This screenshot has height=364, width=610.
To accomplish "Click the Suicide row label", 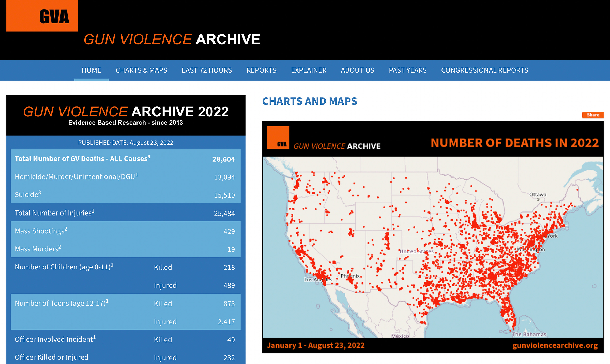I will (x=28, y=194).
